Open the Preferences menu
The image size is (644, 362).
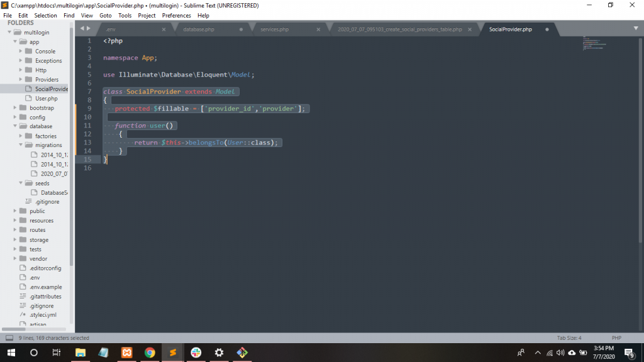tap(177, 16)
